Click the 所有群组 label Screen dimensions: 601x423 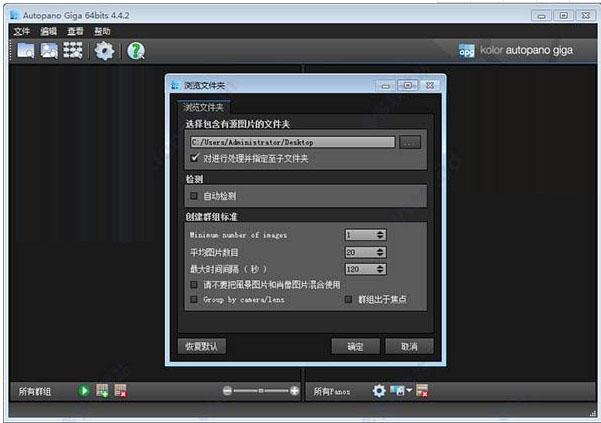[35, 391]
